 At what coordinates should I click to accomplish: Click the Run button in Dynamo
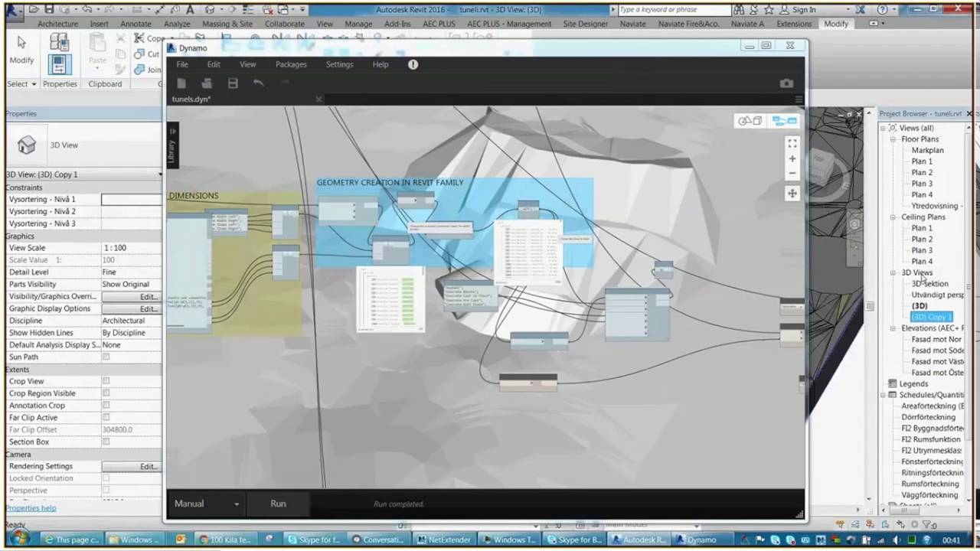[x=278, y=504]
